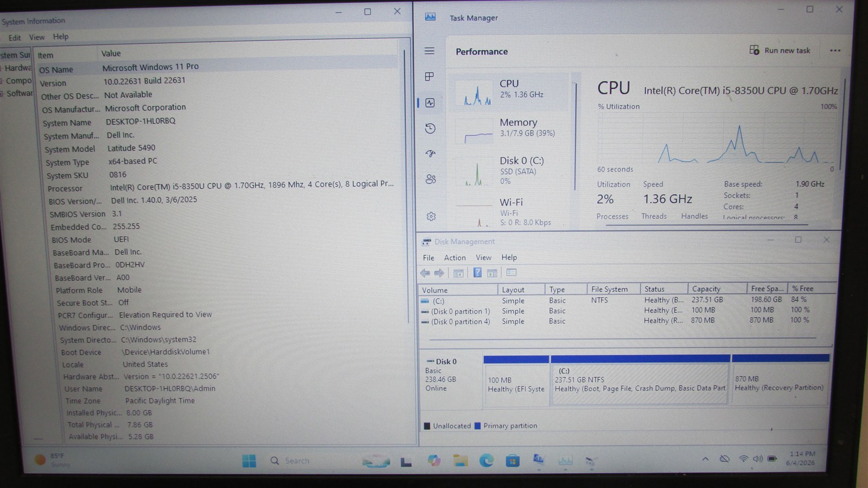This screenshot has height=488, width=868.
Task: Sort by Volume column header in Disk Management
Action: 458,290
